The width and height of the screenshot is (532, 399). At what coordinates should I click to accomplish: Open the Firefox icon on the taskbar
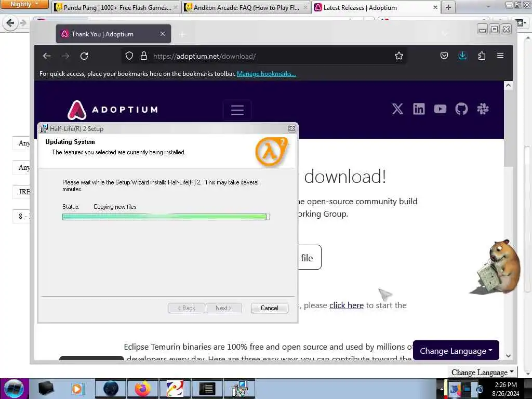pyautogui.click(x=143, y=389)
